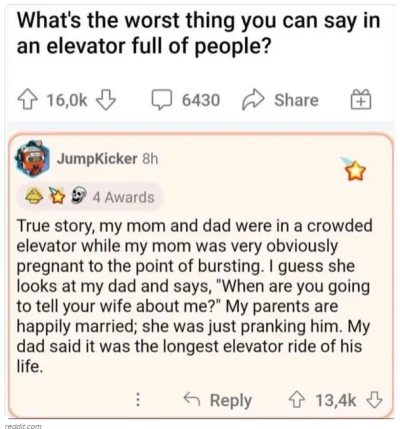Viewport: 400px width, 429px height.
Task: Click the skull award icon
Action: click(79, 197)
